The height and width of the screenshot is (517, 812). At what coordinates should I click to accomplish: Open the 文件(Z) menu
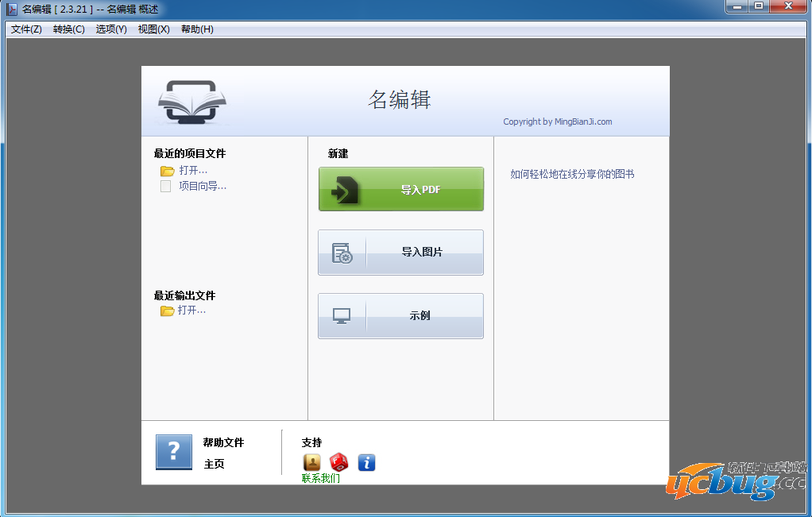(26, 29)
